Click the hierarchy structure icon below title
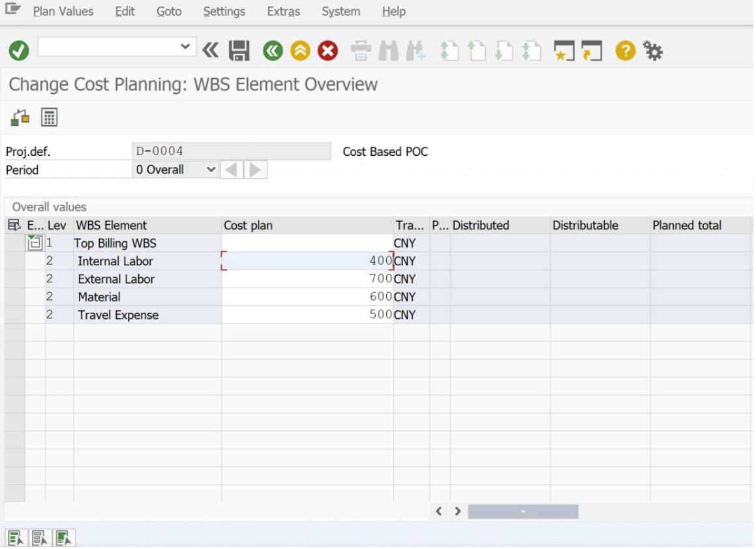This screenshot has width=756, height=549. [x=20, y=117]
